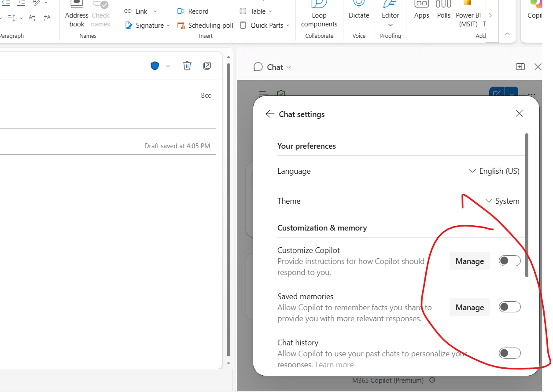Expand the Table dropdown chevron
Screen dimensions: 553x392
tap(270, 11)
